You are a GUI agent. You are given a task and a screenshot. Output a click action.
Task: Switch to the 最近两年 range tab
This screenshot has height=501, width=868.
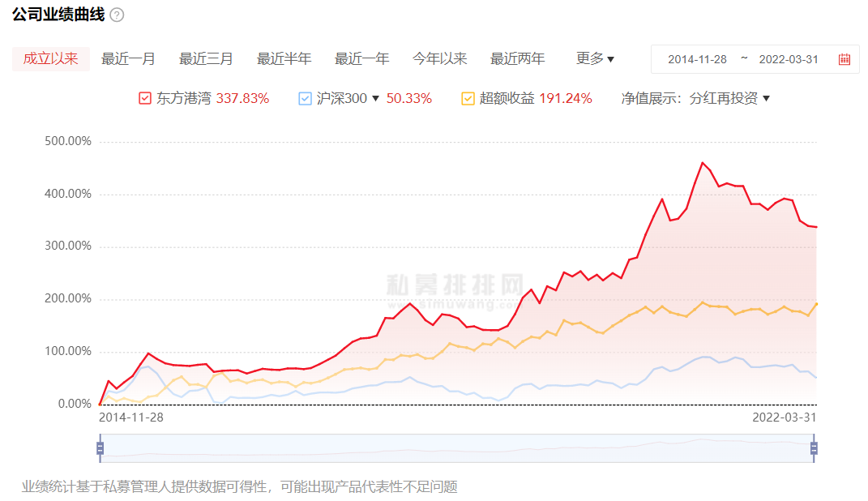coord(518,58)
